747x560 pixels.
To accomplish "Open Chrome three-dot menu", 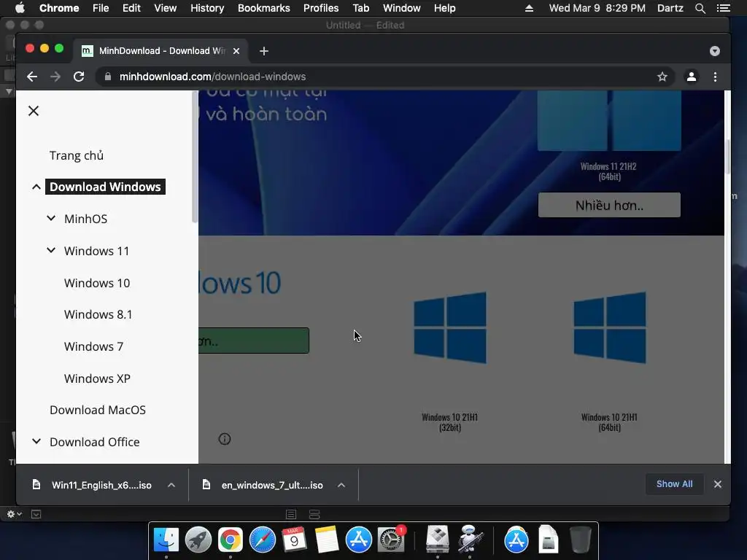I will coord(715,77).
